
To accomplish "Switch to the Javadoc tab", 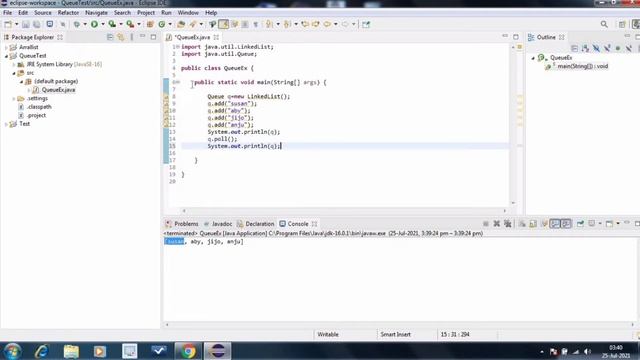I will tap(218, 224).
